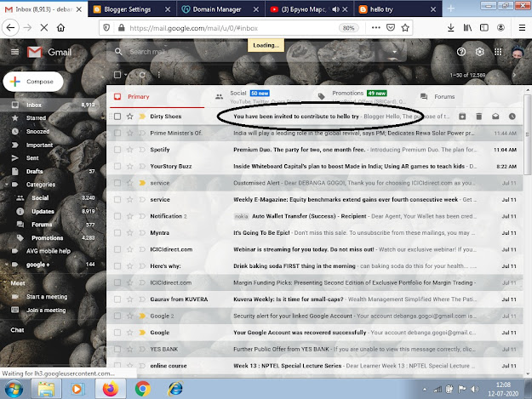Viewport: 532px width, 399px height.
Task: Archive the Dirty Shoes email
Action: tap(462, 117)
